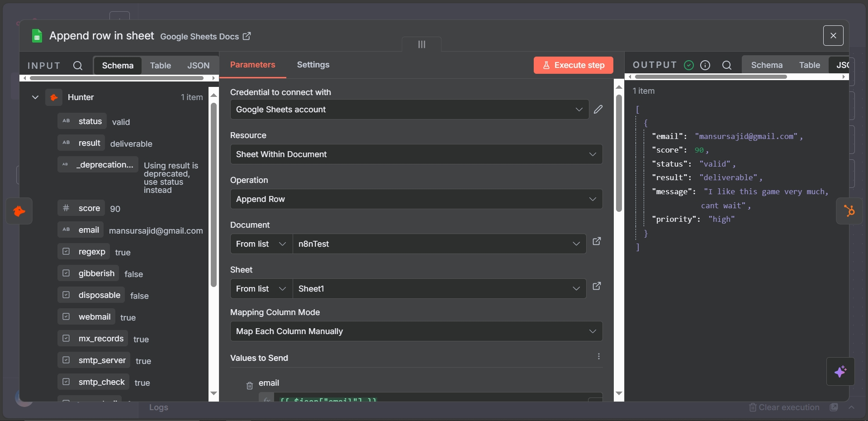Viewport: 868px width, 421px height.
Task: Select the _deprecation field pill
Action: 98,165
